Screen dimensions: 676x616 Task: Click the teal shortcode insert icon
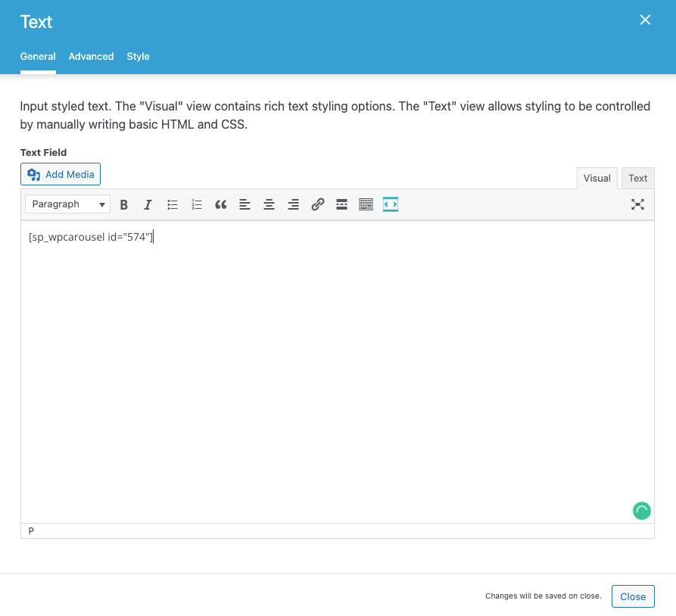[x=390, y=204]
